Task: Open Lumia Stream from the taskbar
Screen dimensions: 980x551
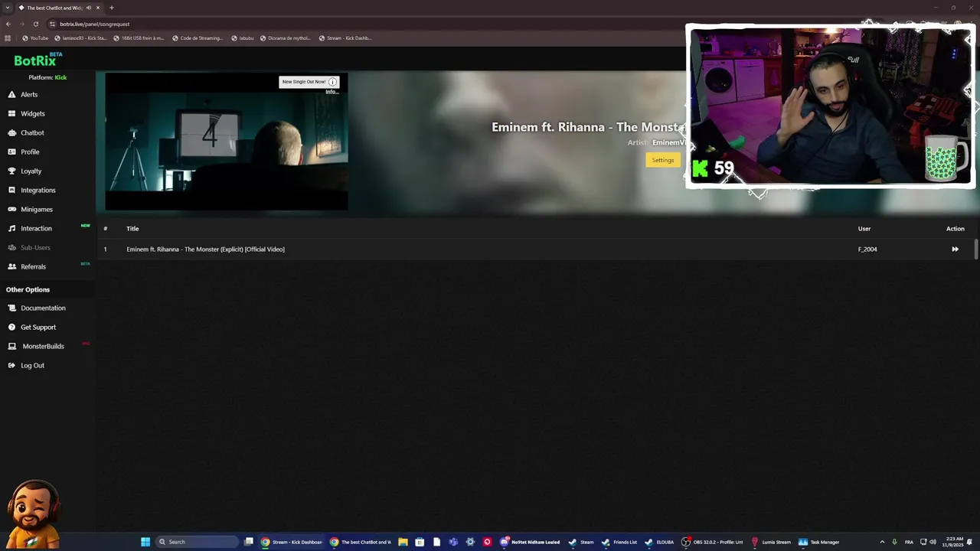Action: point(772,542)
